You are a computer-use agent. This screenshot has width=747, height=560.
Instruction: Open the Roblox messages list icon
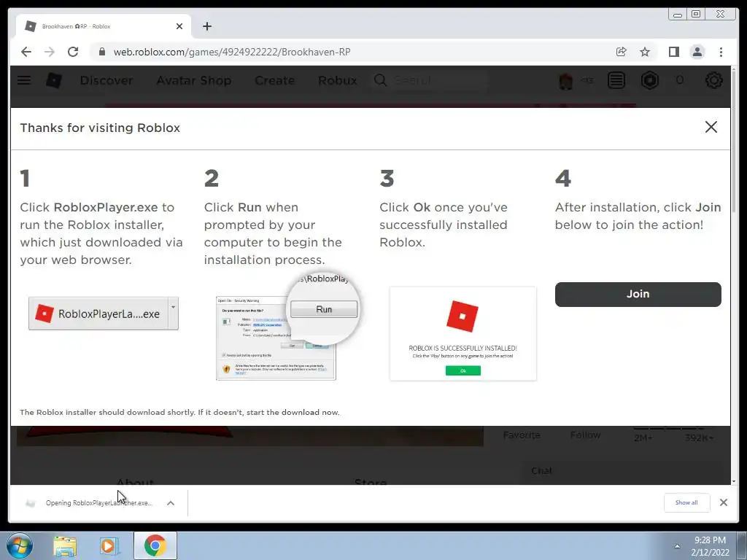(x=616, y=80)
